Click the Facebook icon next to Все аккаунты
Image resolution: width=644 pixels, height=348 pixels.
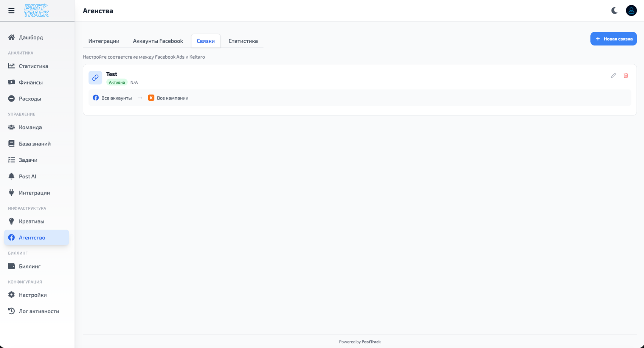click(x=96, y=97)
